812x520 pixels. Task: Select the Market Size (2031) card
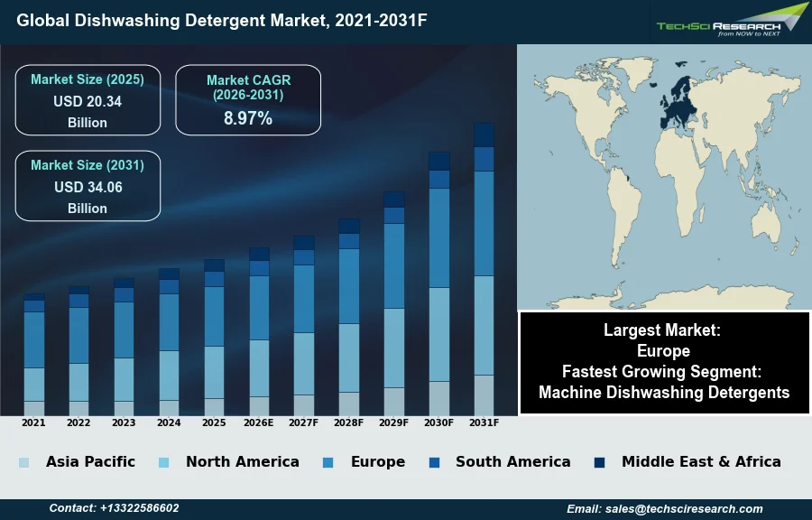click(x=88, y=186)
